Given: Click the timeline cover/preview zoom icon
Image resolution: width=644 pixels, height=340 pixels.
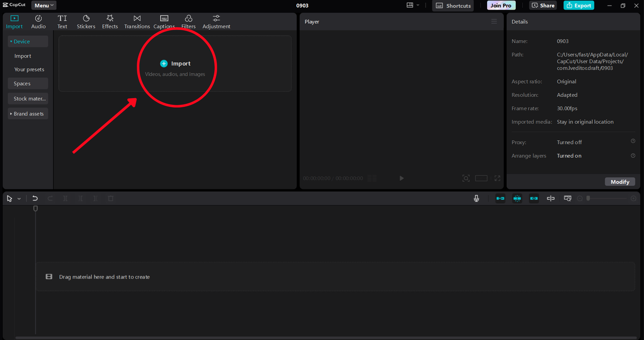Looking at the screenshot, I should pos(568,198).
